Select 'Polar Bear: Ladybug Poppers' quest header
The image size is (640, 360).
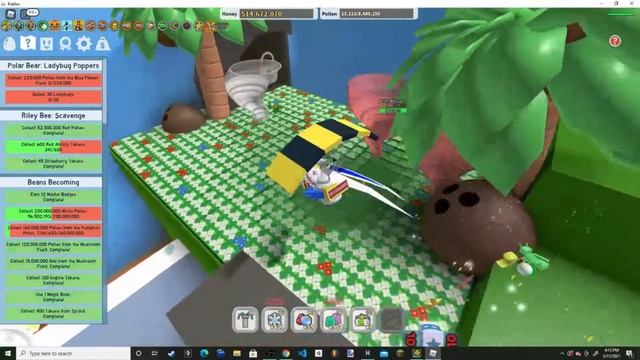(x=53, y=66)
